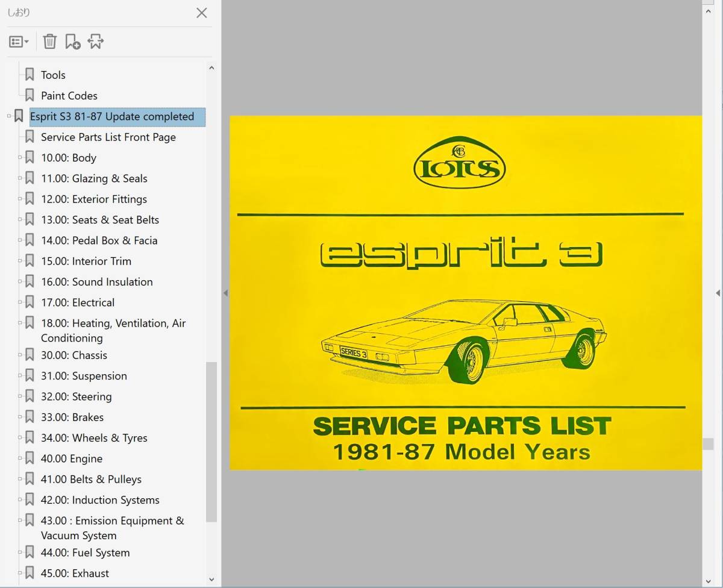
Task: Expand the right tools pane arrow
Action: pos(718,293)
